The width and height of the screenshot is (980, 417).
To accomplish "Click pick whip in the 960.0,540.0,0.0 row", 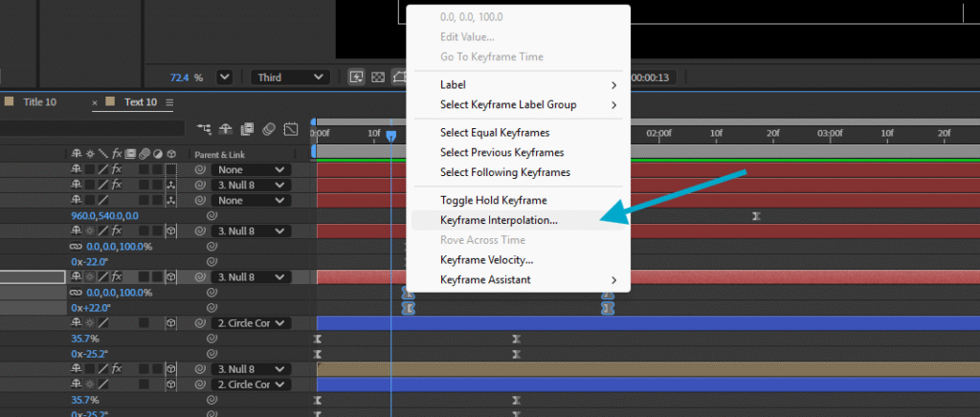I will tap(212, 216).
